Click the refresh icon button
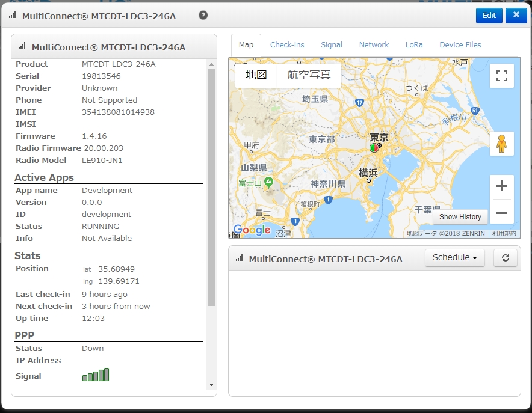The height and width of the screenshot is (413, 532). point(505,258)
